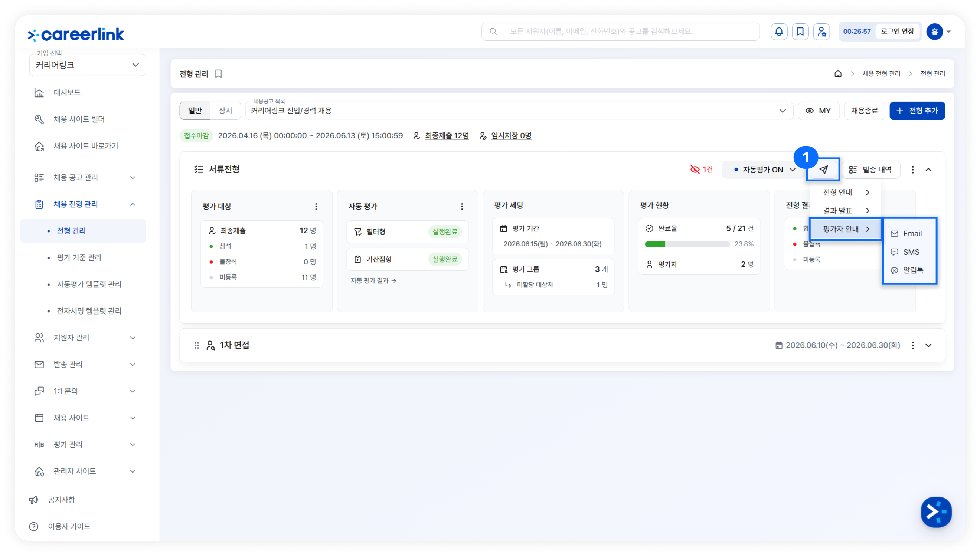Screen dimensions: 980x556
Task: Open the notifications bell icon
Action: coord(779,31)
